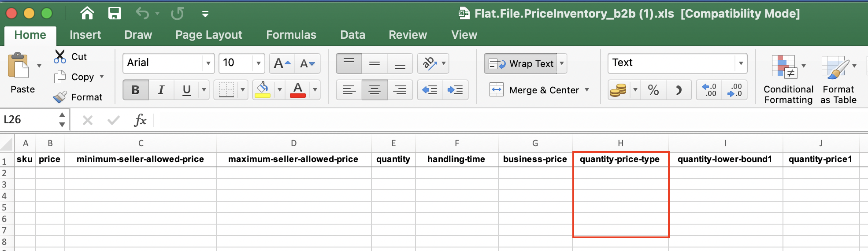Click the Undo arrow icon
868x251 pixels.
coord(142,14)
